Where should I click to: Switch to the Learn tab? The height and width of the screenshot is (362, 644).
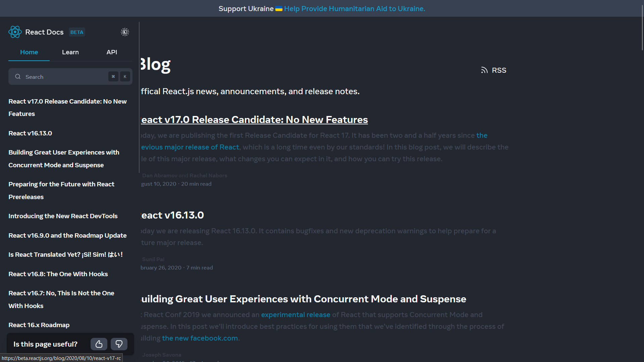[x=70, y=52]
